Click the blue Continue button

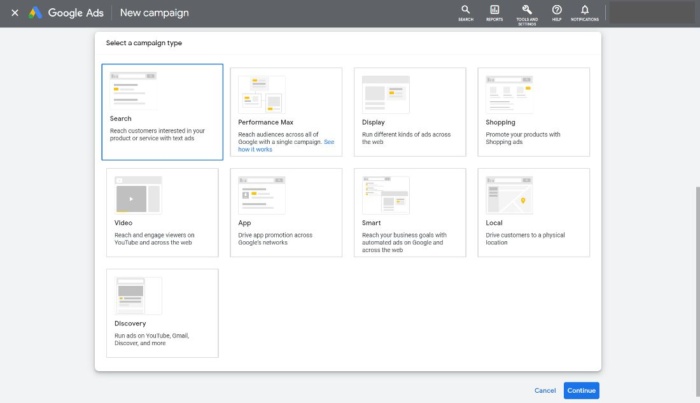(581, 391)
